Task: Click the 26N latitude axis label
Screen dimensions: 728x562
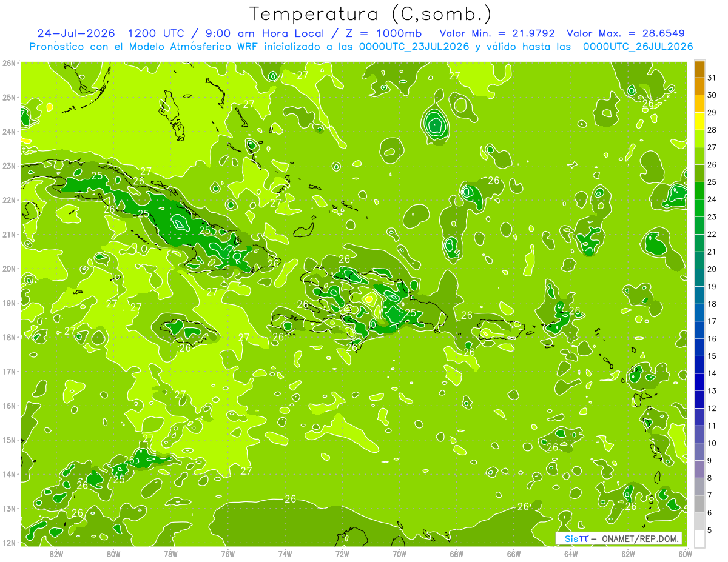Action: pos(9,63)
